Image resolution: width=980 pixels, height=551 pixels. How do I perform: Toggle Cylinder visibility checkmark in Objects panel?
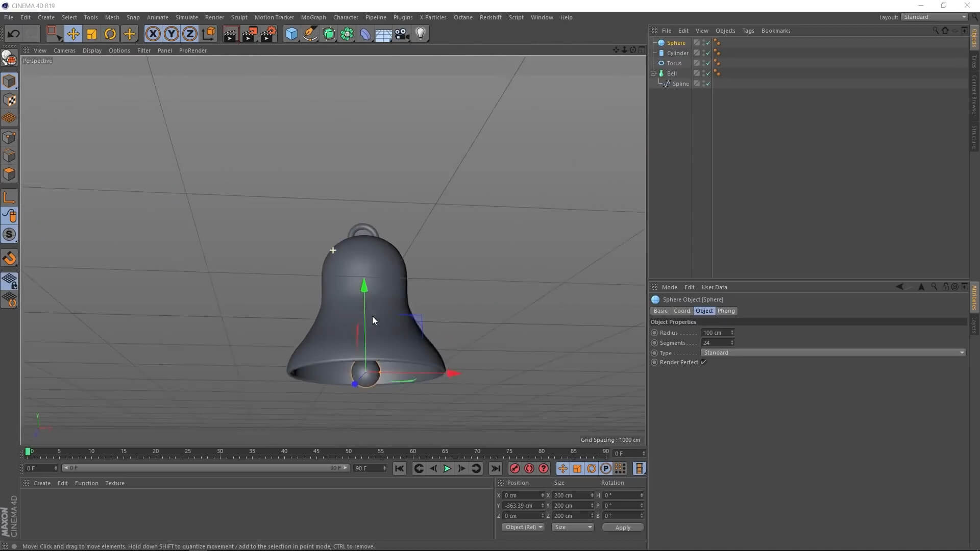click(708, 53)
